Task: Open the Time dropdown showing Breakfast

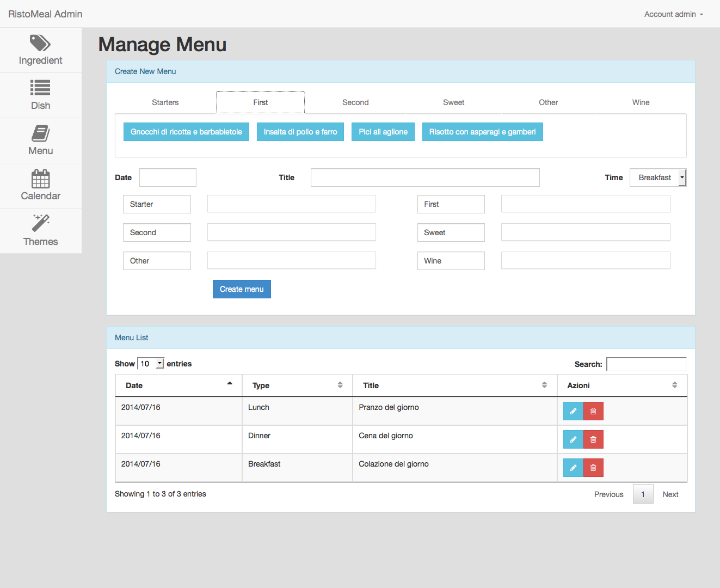Action: 657,177
